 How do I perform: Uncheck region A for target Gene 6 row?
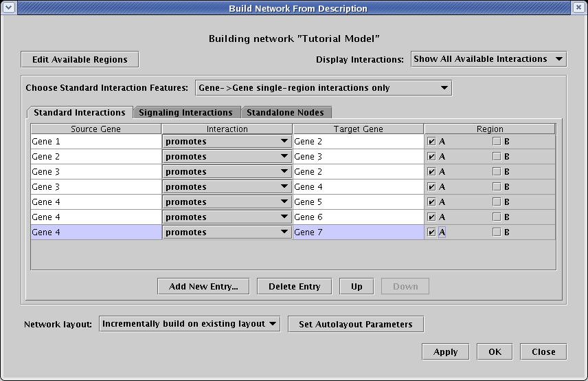(x=431, y=217)
